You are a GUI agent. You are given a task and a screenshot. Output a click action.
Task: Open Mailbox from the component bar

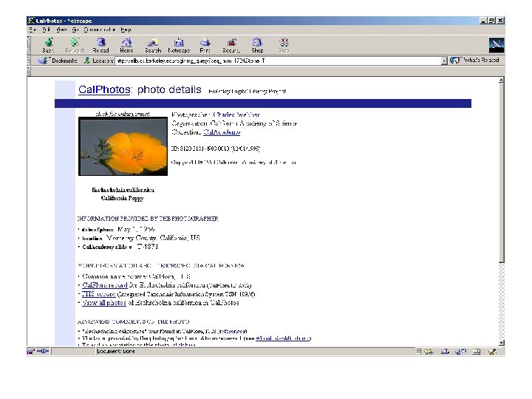click(x=445, y=352)
